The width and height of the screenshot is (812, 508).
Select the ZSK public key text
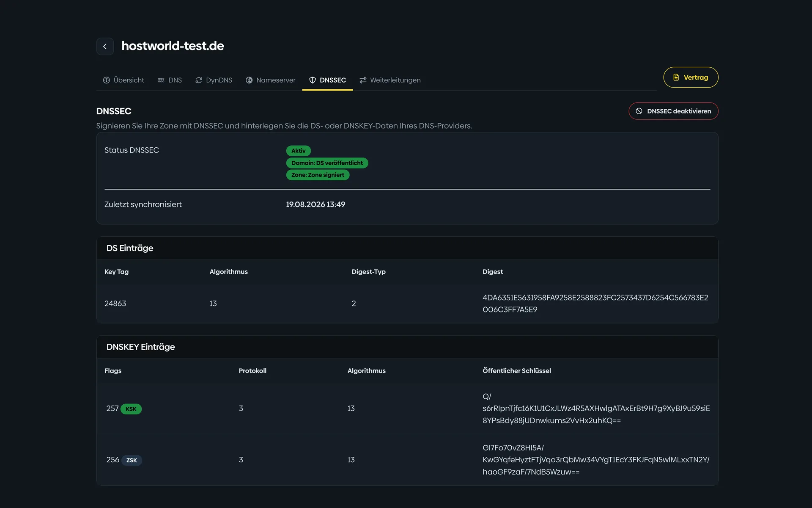(596, 460)
